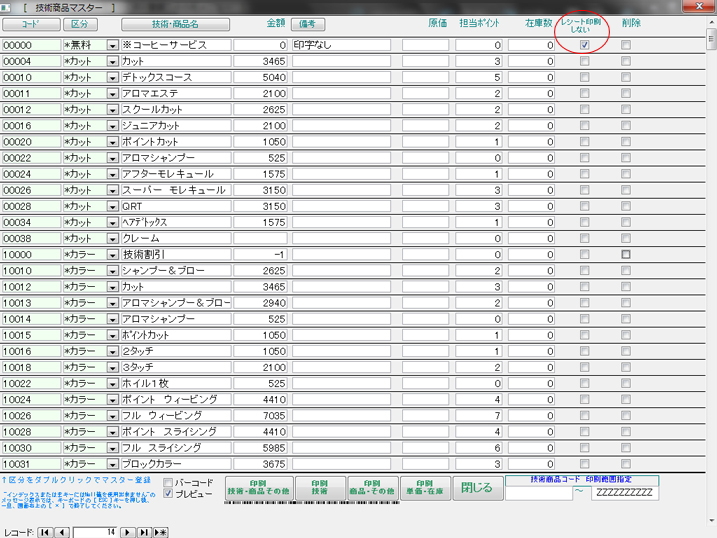The width and height of the screenshot is (717, 538).
Task: Open category dropdown for シャンプー&ブロー row
Action: coord(112,271)
